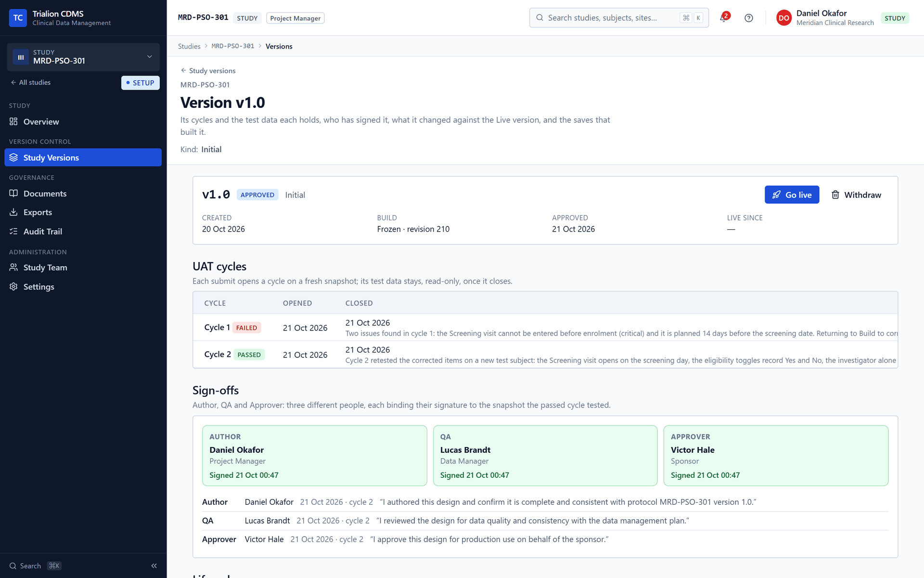
Task: Click the Frozen · revision 210 build value
Action: coord(413,229)
